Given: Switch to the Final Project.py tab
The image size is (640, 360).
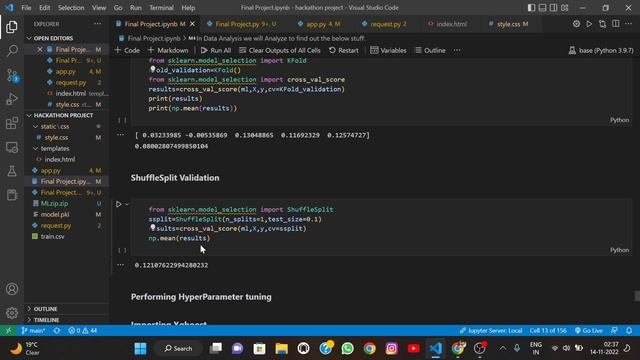Looking at the screenshot, I should (x=241, y=24).
